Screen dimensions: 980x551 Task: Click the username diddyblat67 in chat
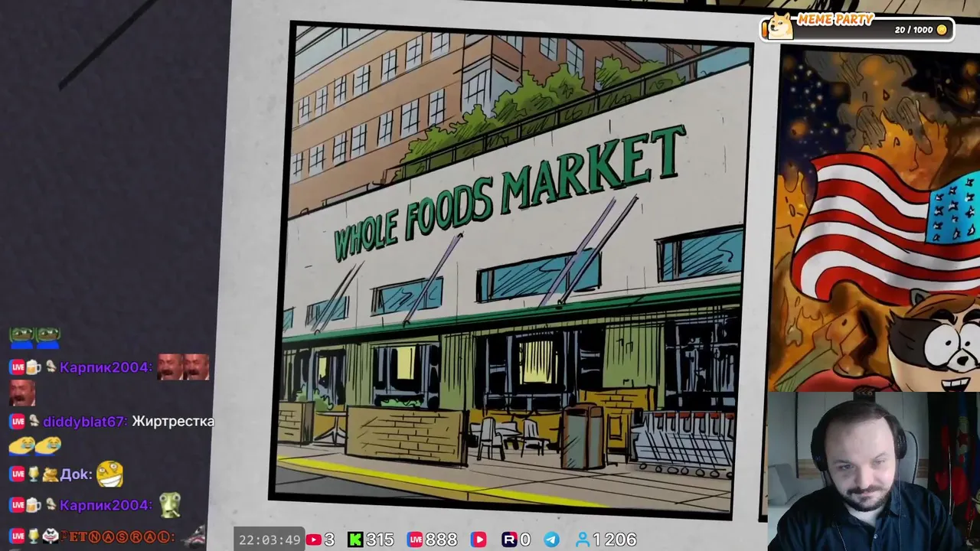pyautogui.click(x=84, y=422)
